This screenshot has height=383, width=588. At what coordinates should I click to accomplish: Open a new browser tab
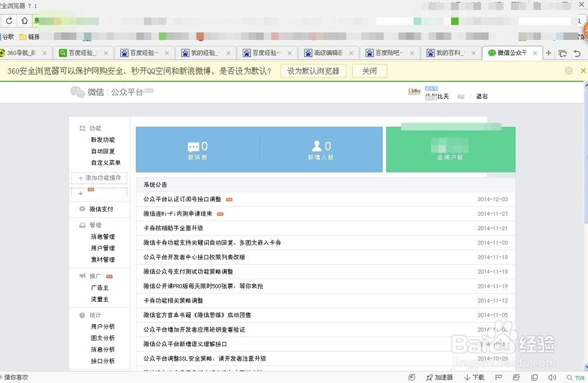pos(548,53)
